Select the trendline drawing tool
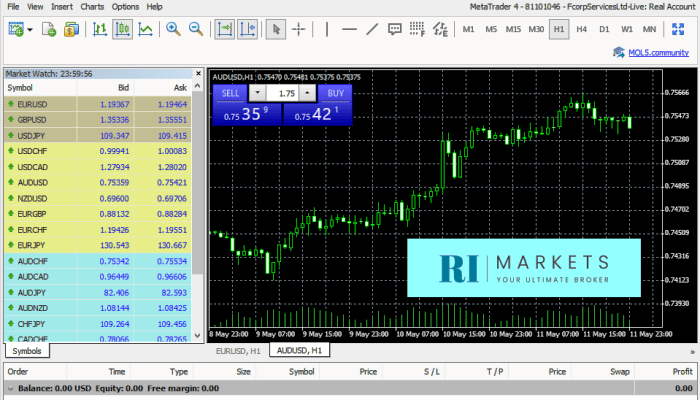Screen dimensions: 700x400 [372, 29]
